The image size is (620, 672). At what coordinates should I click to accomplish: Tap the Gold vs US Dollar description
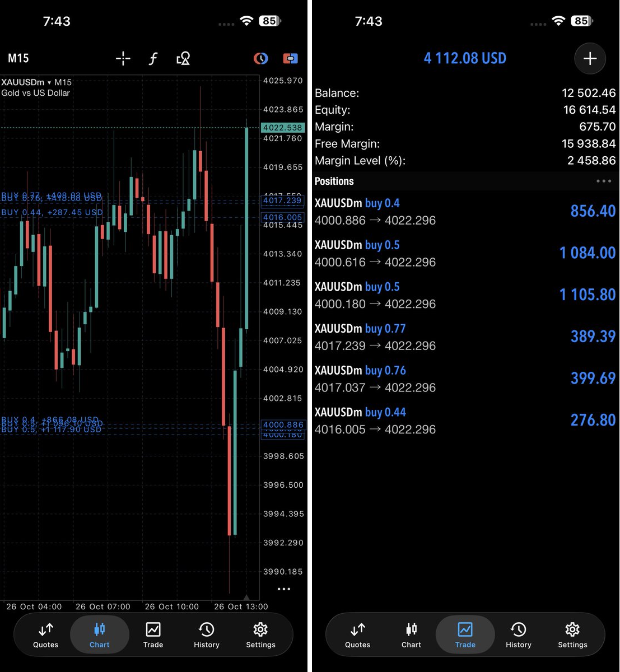(36, 93)
